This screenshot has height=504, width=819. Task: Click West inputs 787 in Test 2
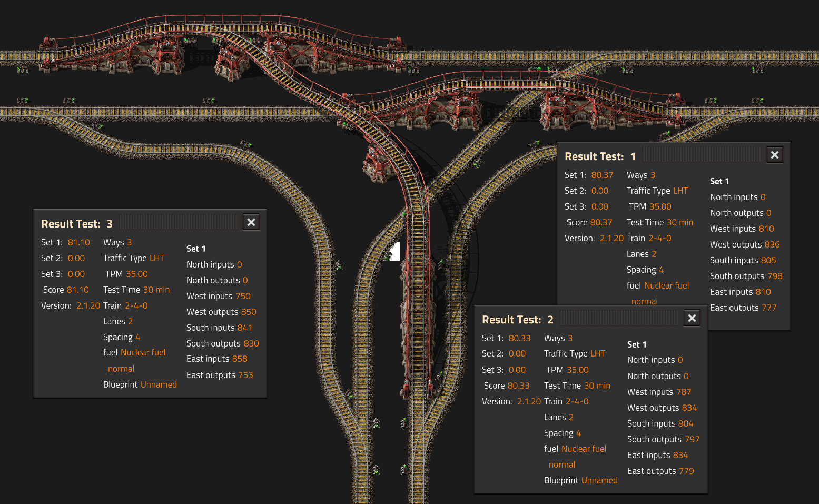[659, 392]
